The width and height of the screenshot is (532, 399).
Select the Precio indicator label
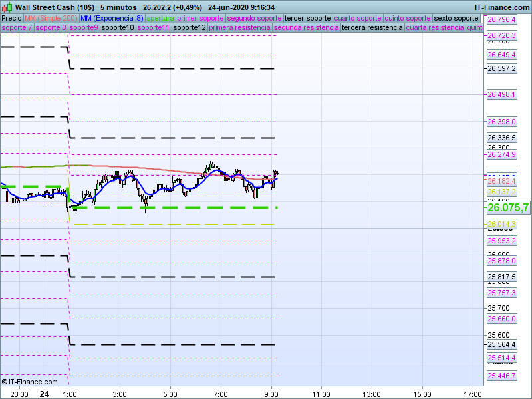point(11,18)
